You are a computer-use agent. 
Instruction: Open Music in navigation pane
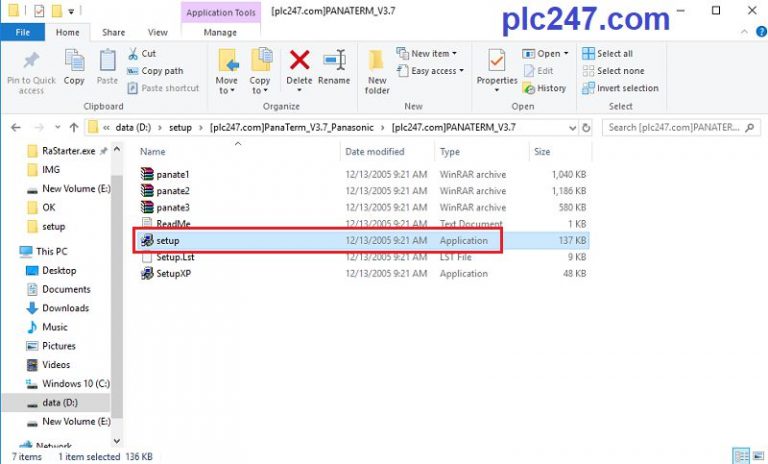click(47, 327)
